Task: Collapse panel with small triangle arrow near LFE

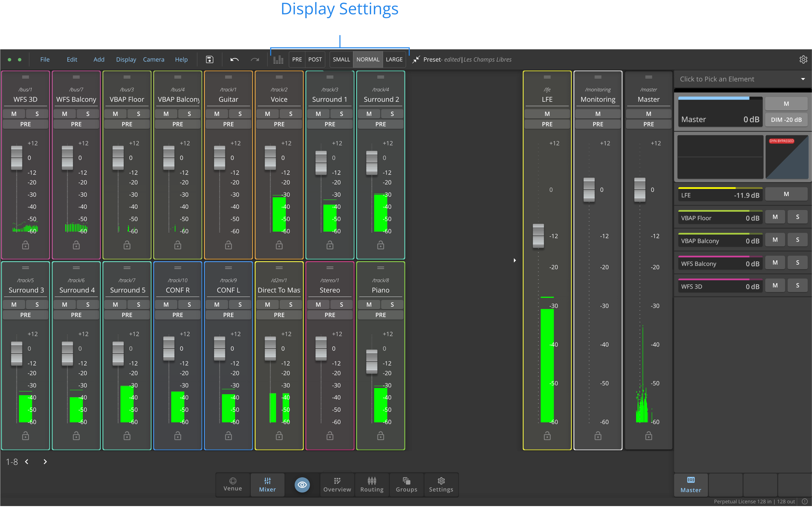Action: click(515, 260)
